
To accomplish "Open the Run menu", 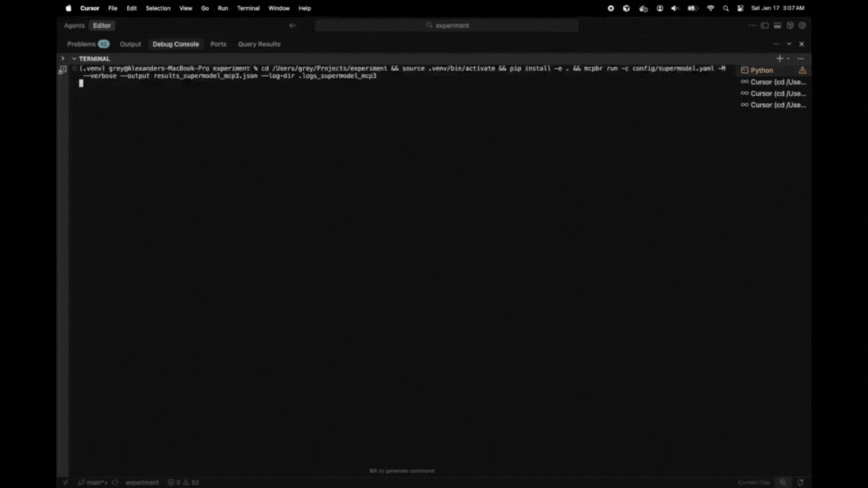I will 222,8.
